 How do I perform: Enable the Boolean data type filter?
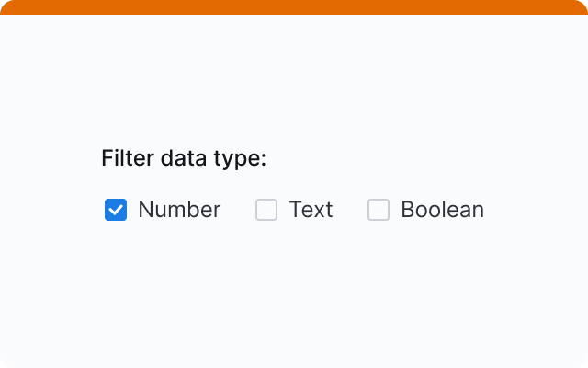(379, 211)
